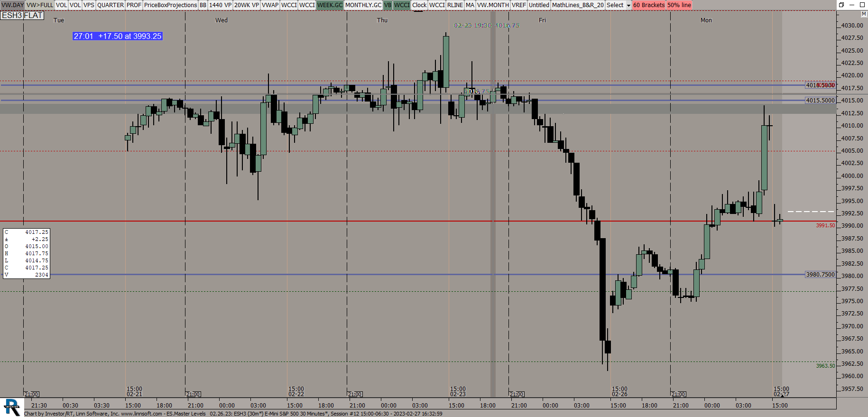Click the MathLines_B&R_20 button
The height and width of the screenshot is (417, 868).
tap(578, 5)
